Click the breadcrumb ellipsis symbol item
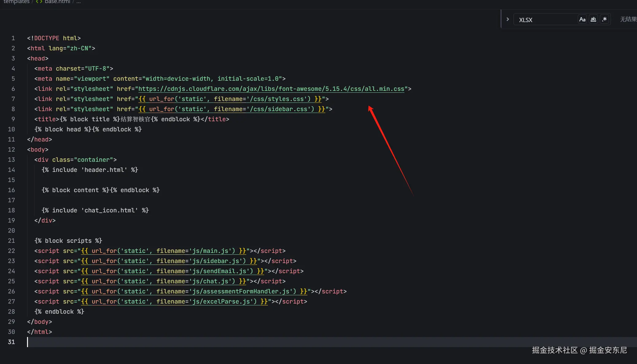 (79, 2)
